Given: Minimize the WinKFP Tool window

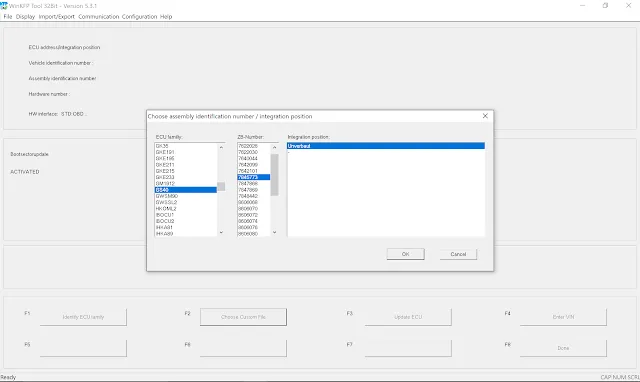Looking at the screenshot, I should coord(582,6).
